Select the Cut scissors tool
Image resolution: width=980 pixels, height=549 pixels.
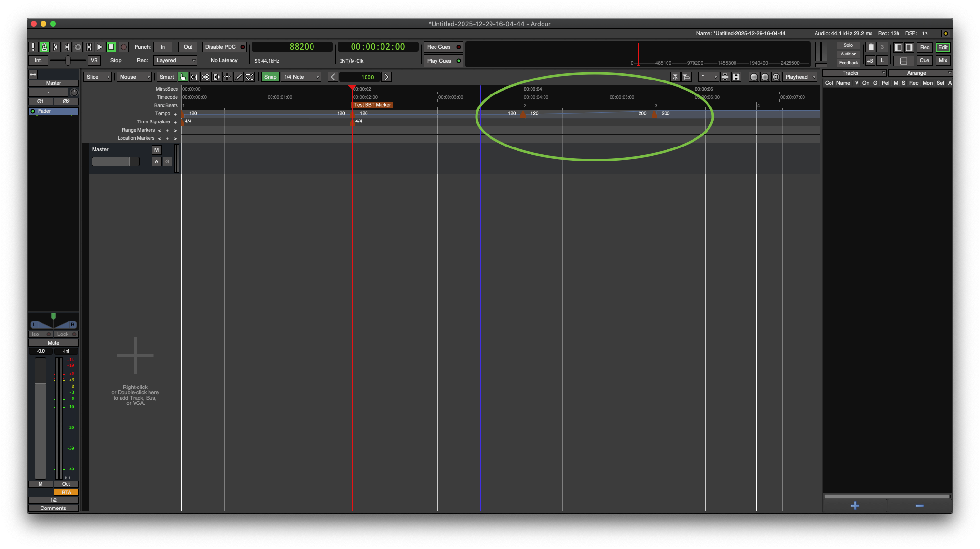(x=205, y=77)
